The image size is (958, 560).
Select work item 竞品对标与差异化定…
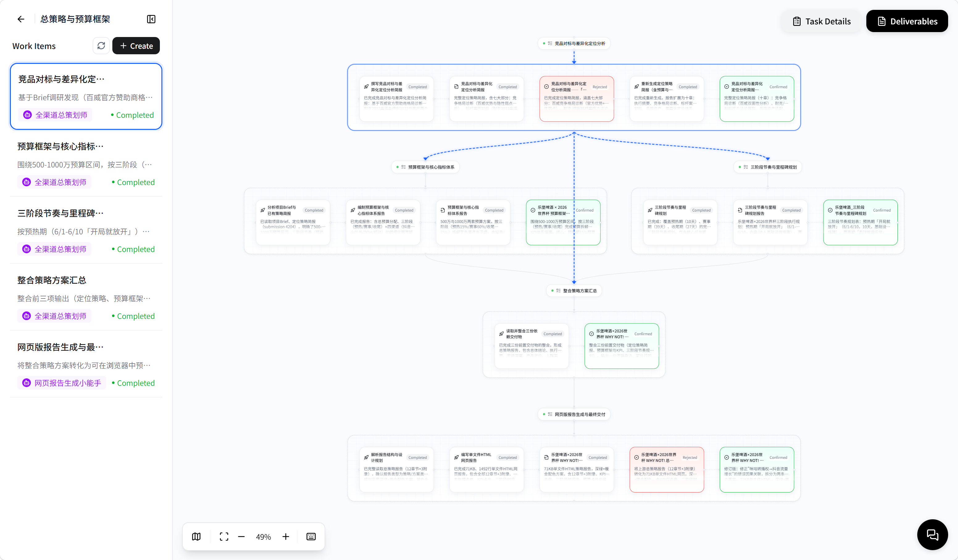[x=86, y=97]
